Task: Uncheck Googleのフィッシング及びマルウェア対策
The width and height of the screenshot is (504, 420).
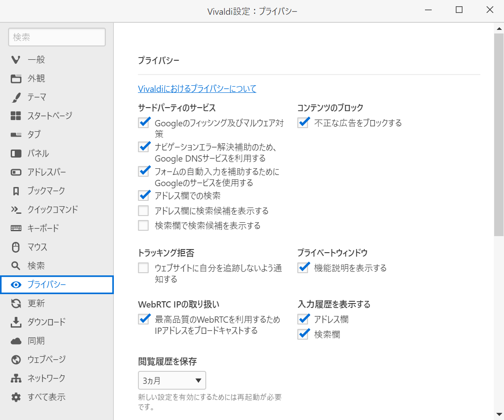Action: click(143, 122)
